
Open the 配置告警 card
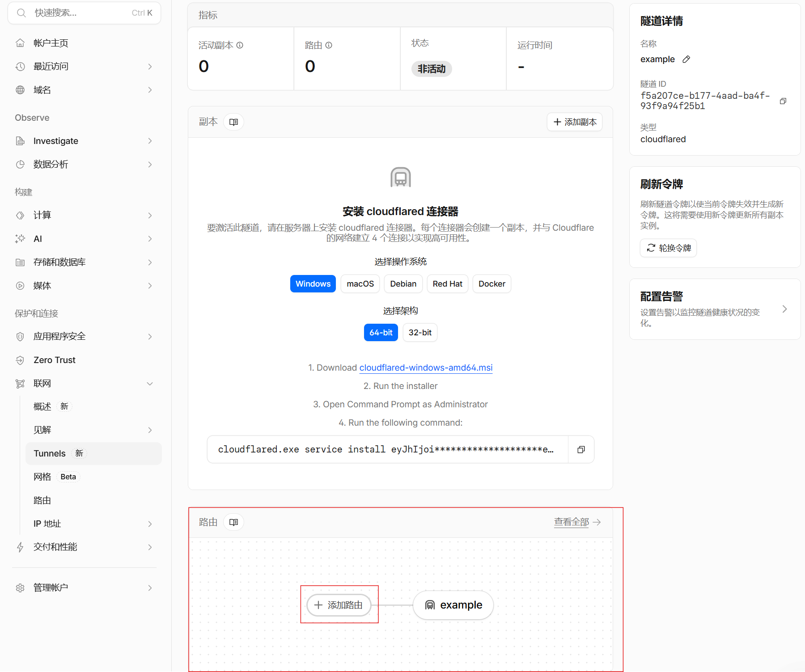click(x=715, y=309)
